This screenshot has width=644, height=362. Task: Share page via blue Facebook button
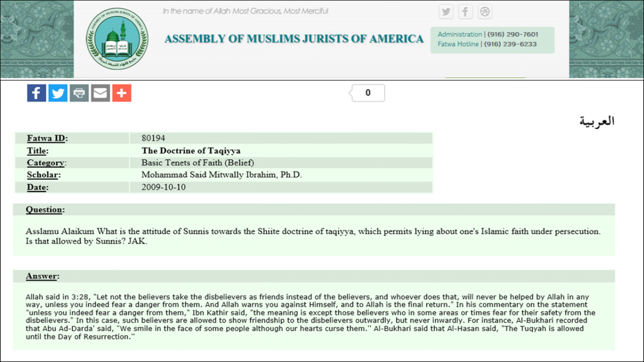coord(36,93)
